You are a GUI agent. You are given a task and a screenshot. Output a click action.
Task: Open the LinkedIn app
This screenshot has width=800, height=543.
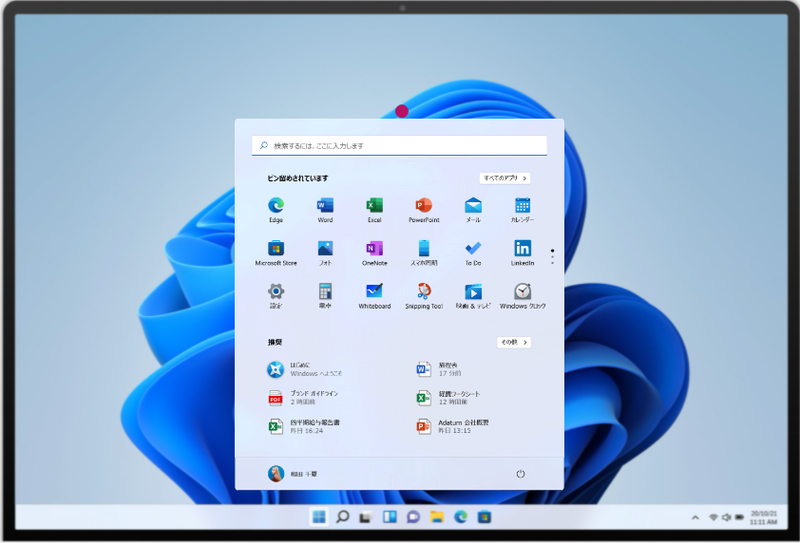coord(522,253)
